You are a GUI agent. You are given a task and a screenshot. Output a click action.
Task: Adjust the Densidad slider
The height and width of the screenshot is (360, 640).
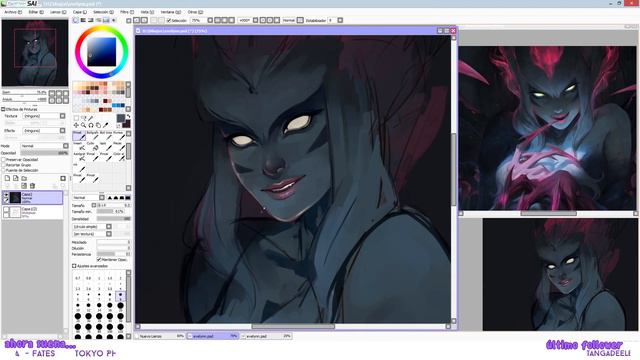pos(113,219)
